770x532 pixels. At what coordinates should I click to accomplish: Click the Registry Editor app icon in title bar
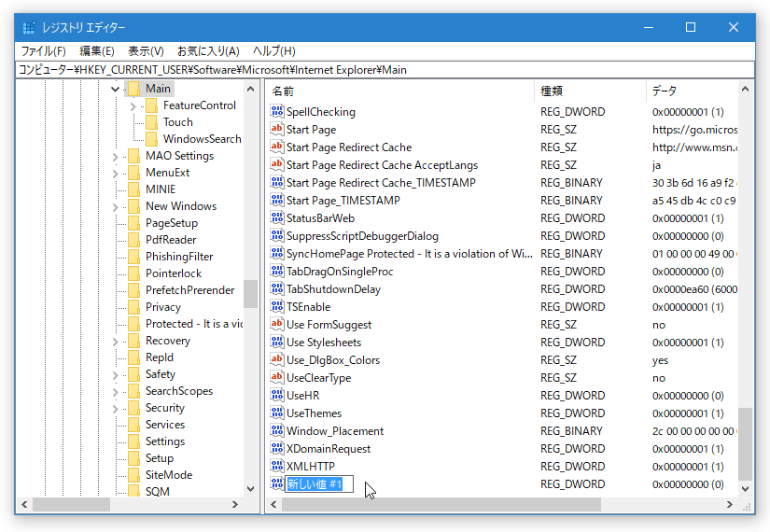tap(29, 27)
